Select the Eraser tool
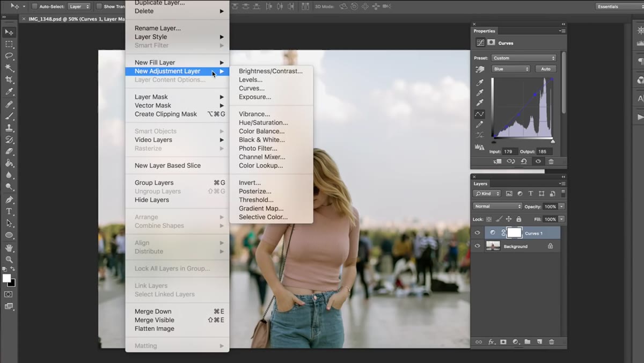Screen dimensions: 644x363 click(x=9, y=151)
